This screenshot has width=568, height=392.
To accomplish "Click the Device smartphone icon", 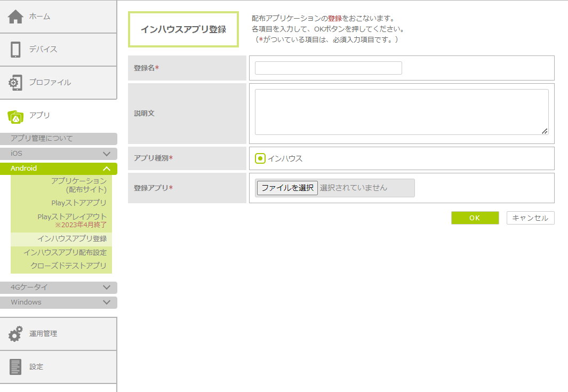I will point(15,50).
